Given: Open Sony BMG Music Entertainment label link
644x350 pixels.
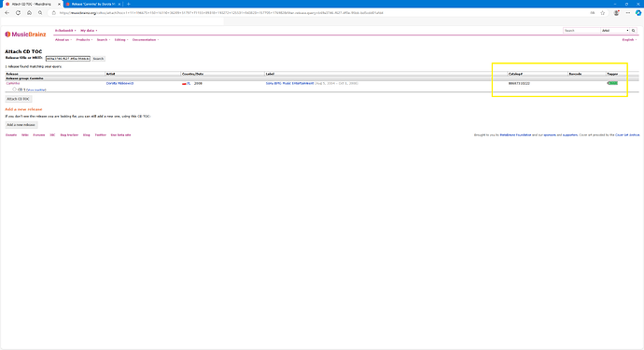Looking at the screenshot, I should point(289,83).
